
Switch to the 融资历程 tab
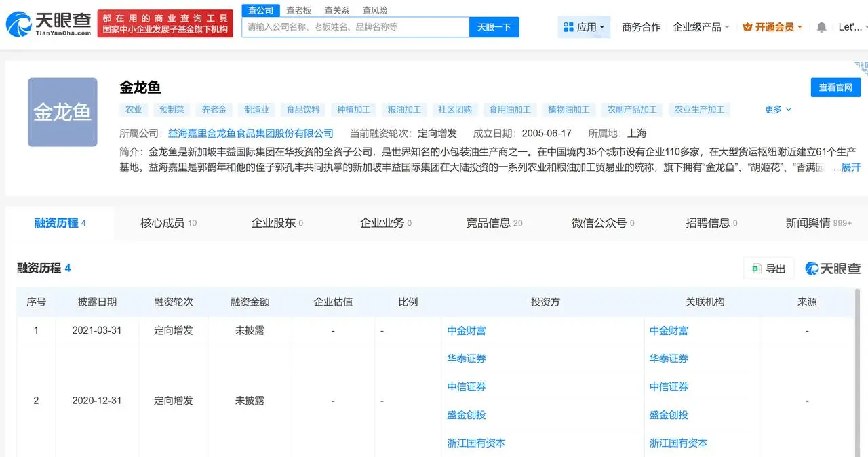point(60,223)
